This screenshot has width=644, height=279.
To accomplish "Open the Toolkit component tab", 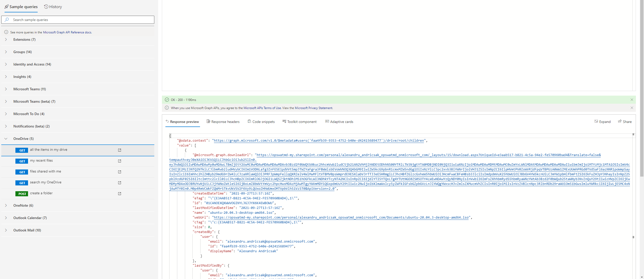I will coord(300,122).
